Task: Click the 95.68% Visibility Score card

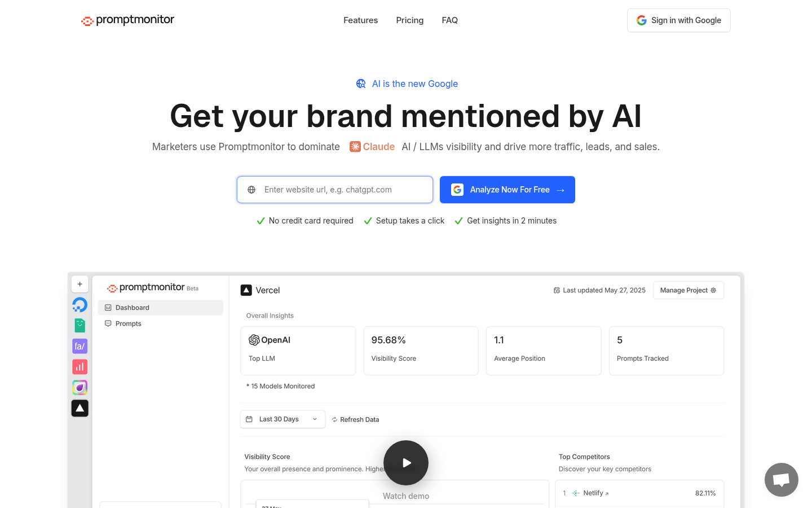Action: click(x=421, y=351)
